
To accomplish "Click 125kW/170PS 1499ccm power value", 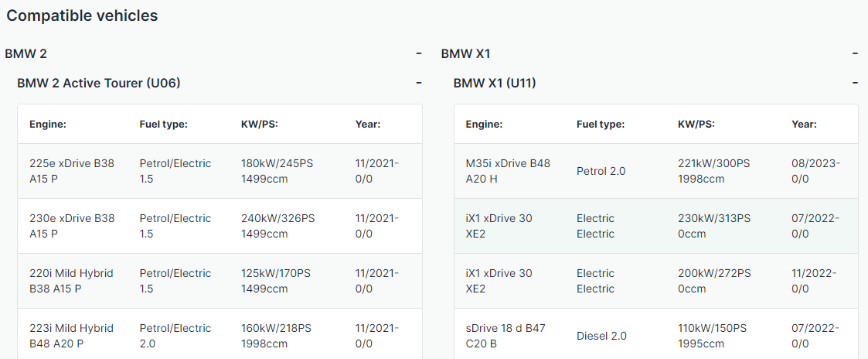I will tap(277, 281).
